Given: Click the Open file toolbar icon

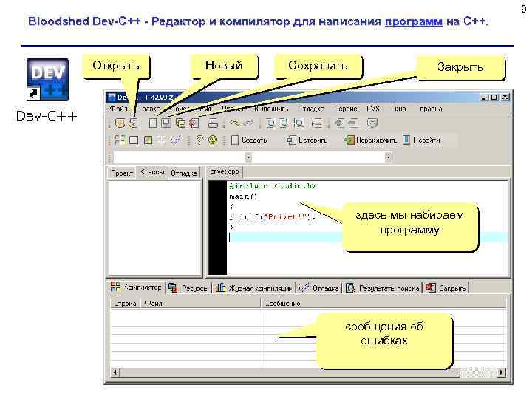Looking at the screenshot, I should 133,123.
